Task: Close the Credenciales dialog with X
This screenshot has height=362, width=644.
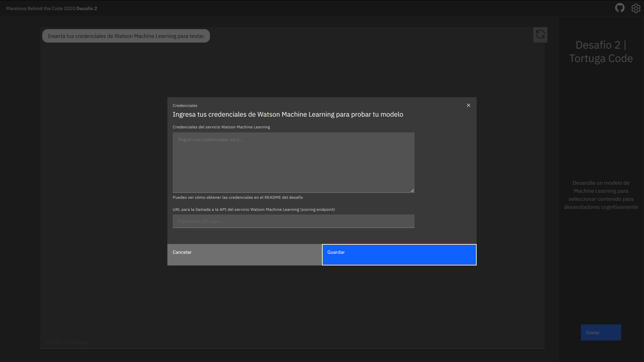Action: [468, 105]
